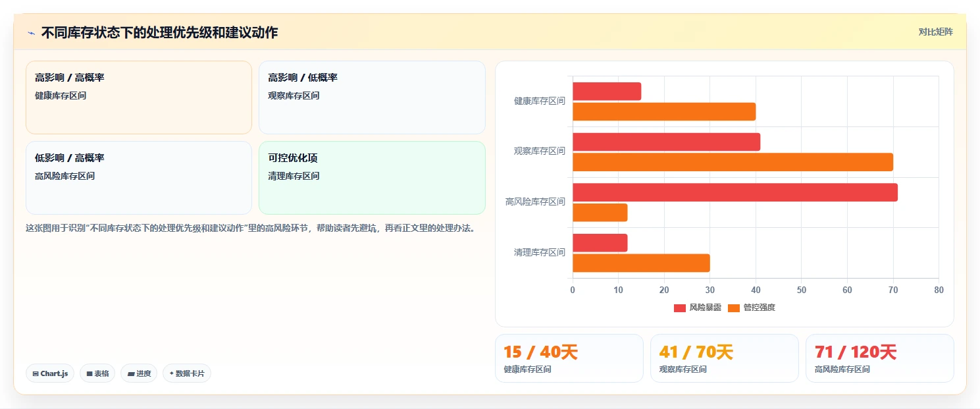Click the y-axis label 健康库存区间

click(x=540, y=101)
